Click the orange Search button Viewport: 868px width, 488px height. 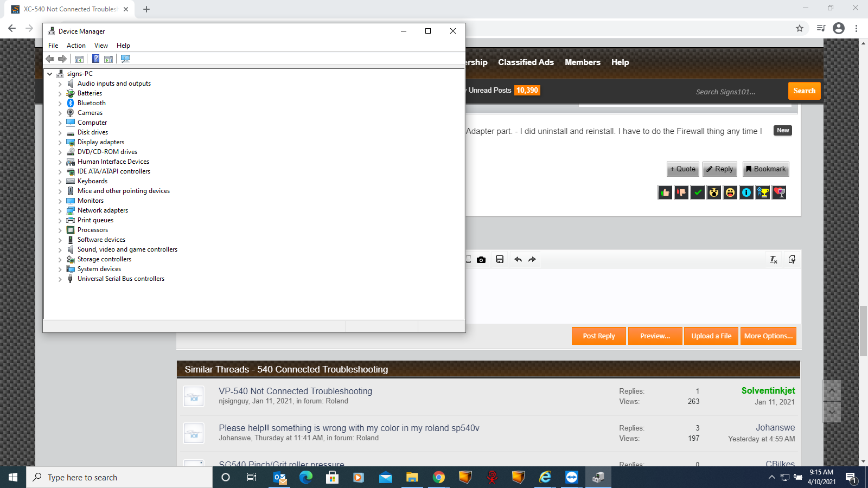(x=804, y=91)
